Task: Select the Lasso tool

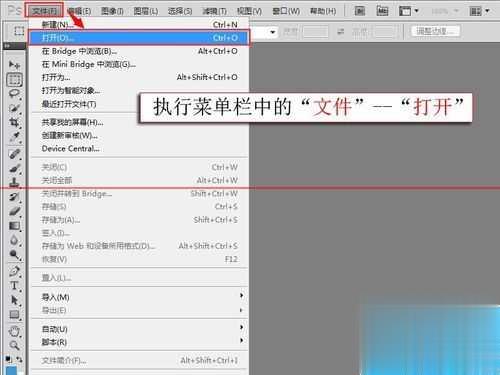Action: point(14,94)
